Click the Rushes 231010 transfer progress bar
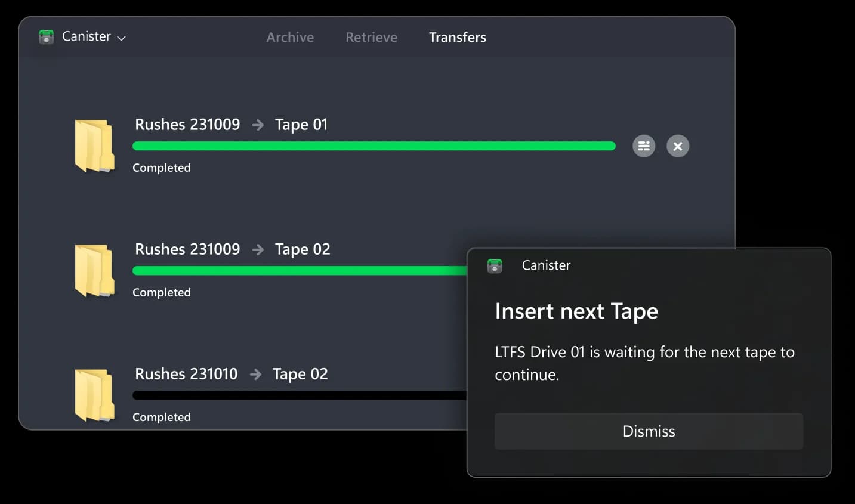This screenshot has width=855, height=504. [x=300, y=395]
